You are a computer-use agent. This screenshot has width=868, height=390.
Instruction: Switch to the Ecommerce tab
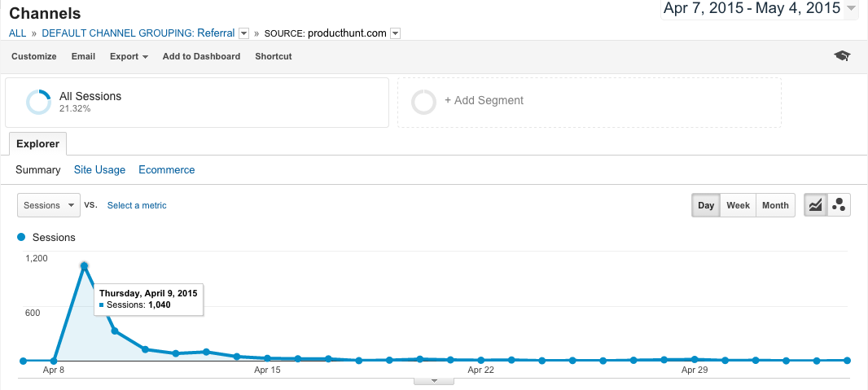pos(167,170)
